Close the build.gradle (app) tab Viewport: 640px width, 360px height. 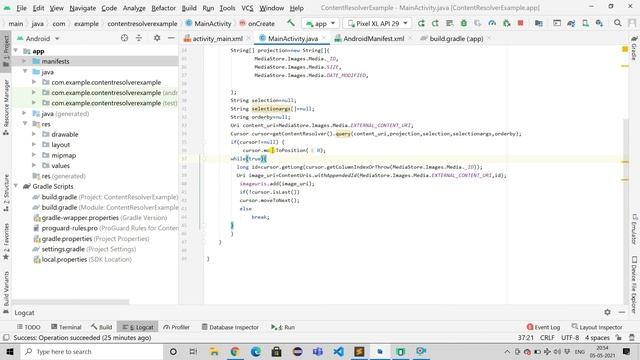click(x=489, y=38)
